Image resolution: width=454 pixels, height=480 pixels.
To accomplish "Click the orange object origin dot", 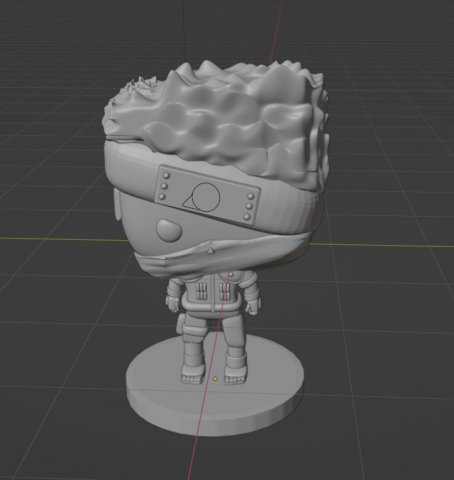I will point(216,378).
